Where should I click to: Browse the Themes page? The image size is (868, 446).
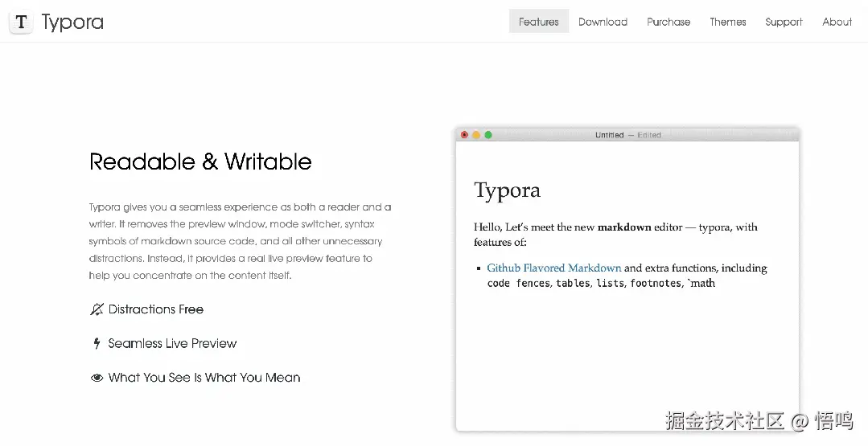point(727,22)
